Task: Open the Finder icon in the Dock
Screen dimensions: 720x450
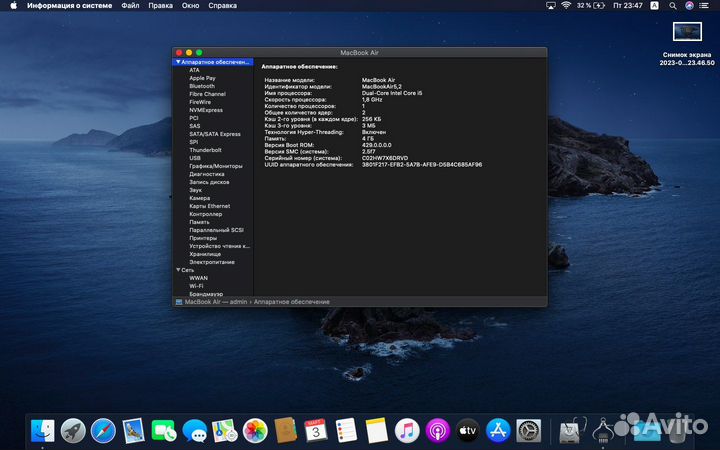Action: [42, 431]
